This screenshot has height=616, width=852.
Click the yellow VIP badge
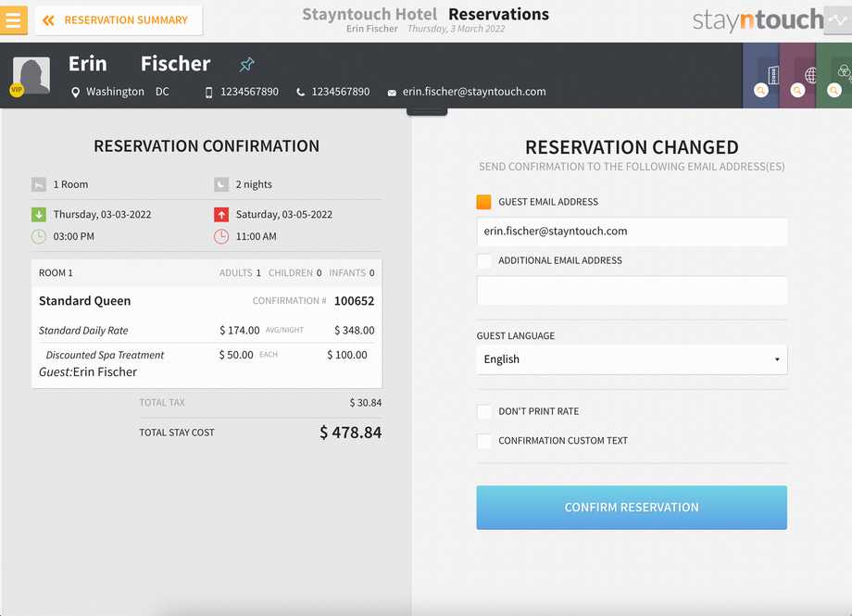click(17, 90)
